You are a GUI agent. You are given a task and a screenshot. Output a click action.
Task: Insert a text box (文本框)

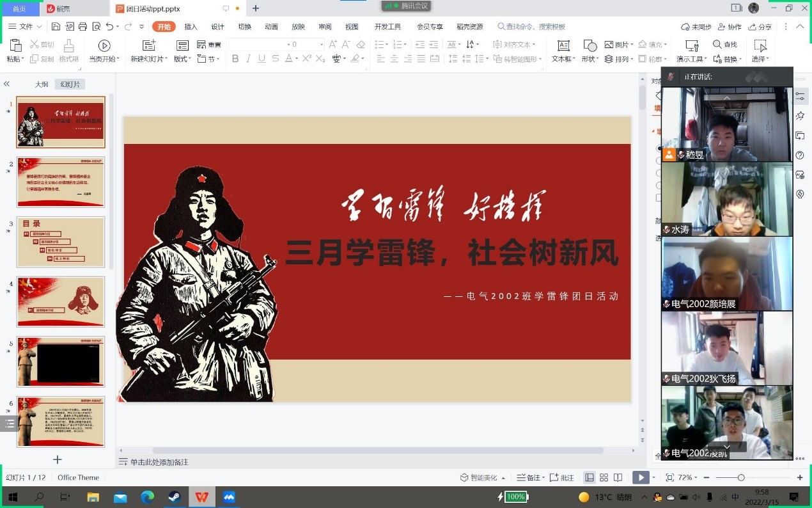[563, 51]
